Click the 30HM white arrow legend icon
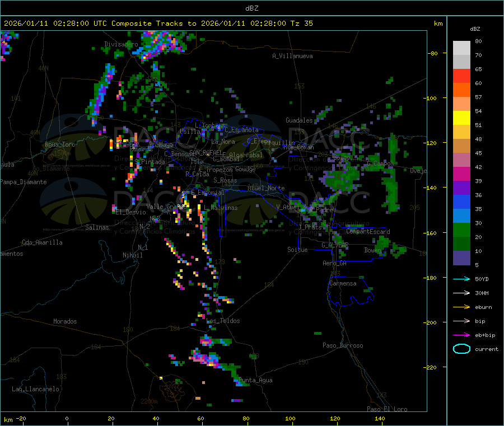Screen dimensions: 504x426 click(461, 293)
